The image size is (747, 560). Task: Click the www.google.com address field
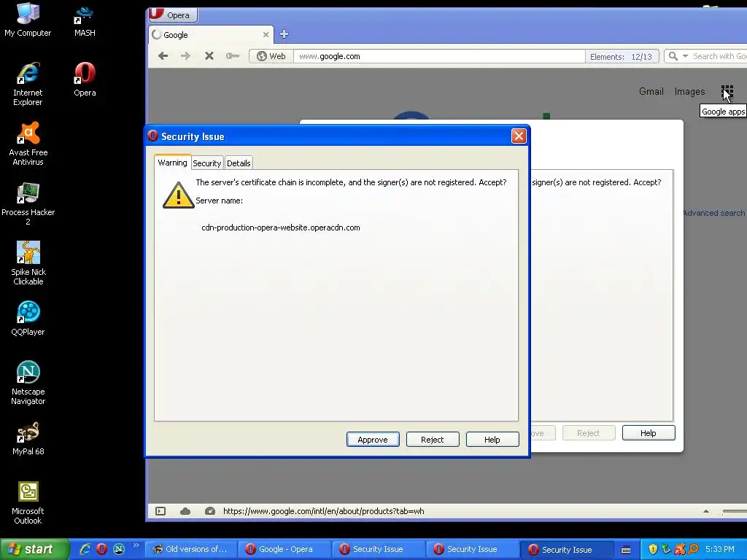click(438, 56)
